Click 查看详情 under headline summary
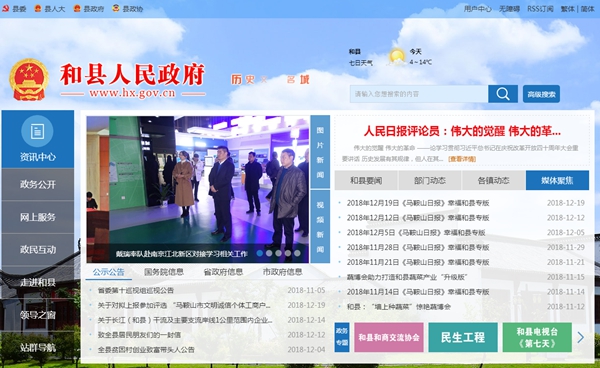 (462, 159)
